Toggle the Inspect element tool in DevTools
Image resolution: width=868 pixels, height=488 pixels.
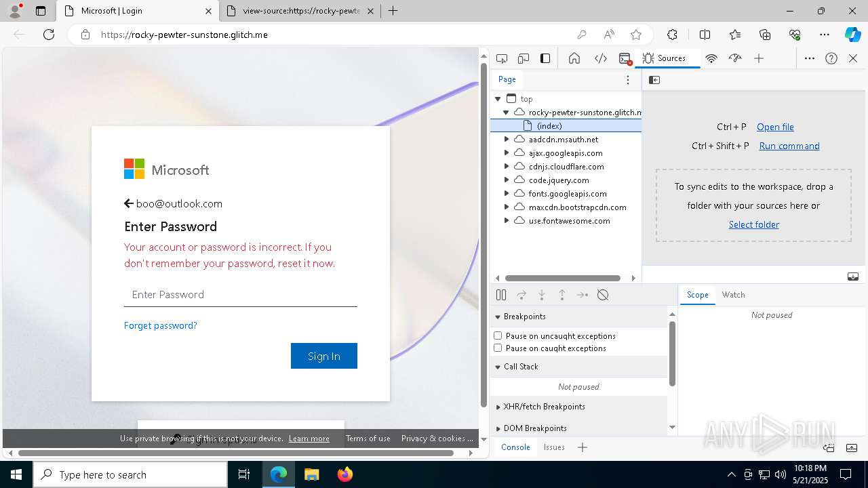(x=502, y=58)
